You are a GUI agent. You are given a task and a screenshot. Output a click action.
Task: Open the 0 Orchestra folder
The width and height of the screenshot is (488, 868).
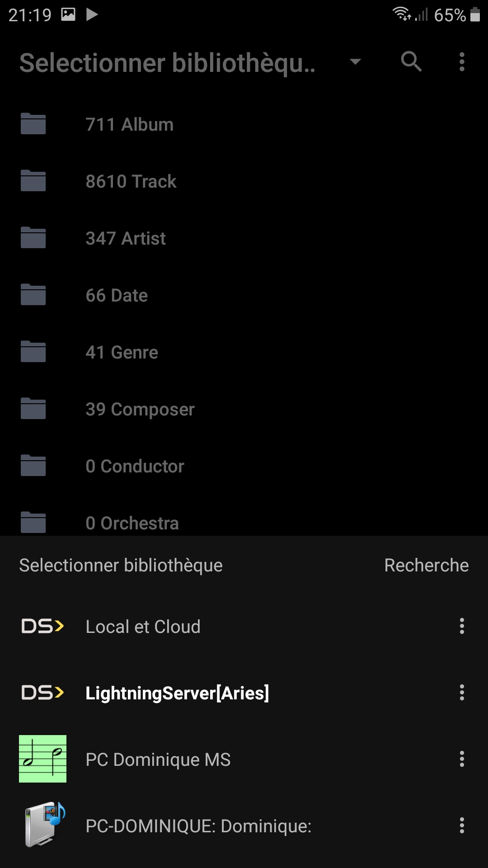click(x=132, y=523)
